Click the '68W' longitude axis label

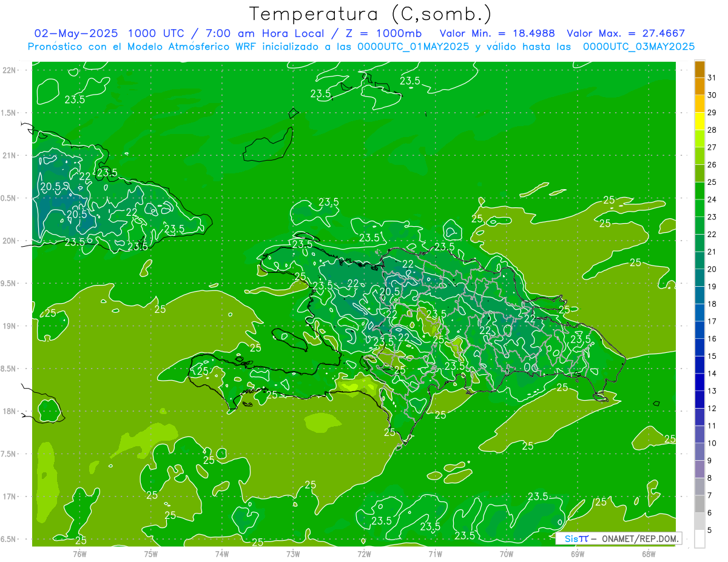pos(649,554)
